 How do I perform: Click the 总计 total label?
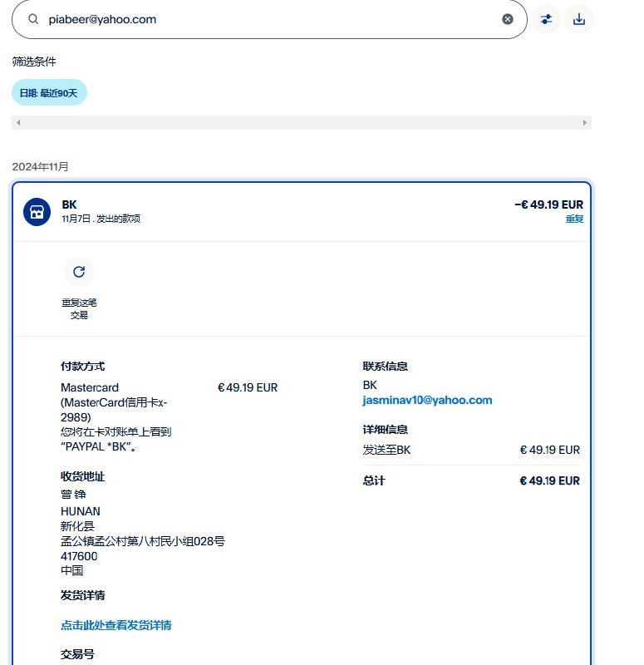(373, 480)
